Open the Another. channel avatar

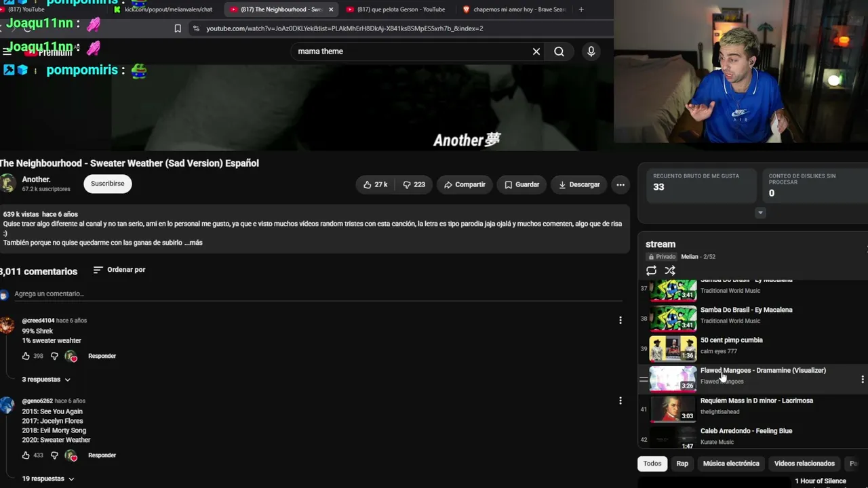pyautogui.click(x=7, y=184)
